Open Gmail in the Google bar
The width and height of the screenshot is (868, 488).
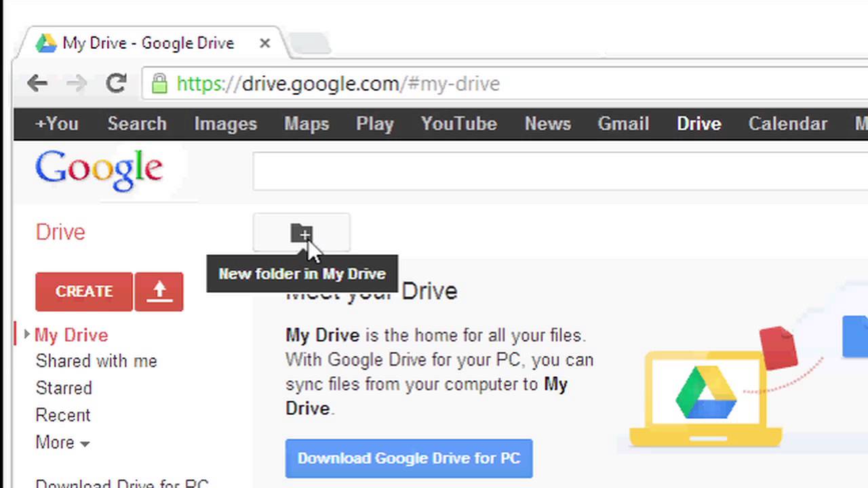coord(623,124)
